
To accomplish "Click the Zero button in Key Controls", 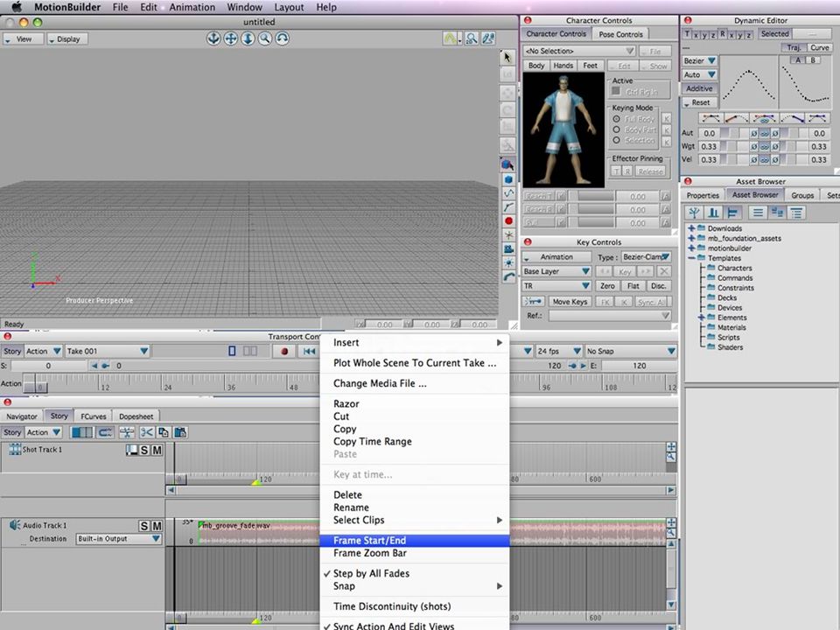I will click(x=607, y=286).
